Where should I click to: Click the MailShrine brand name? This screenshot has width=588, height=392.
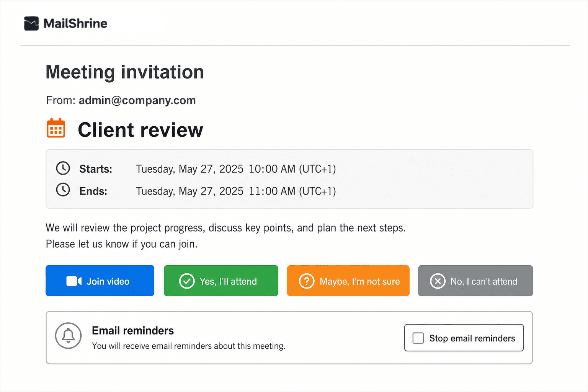(75, 23)
